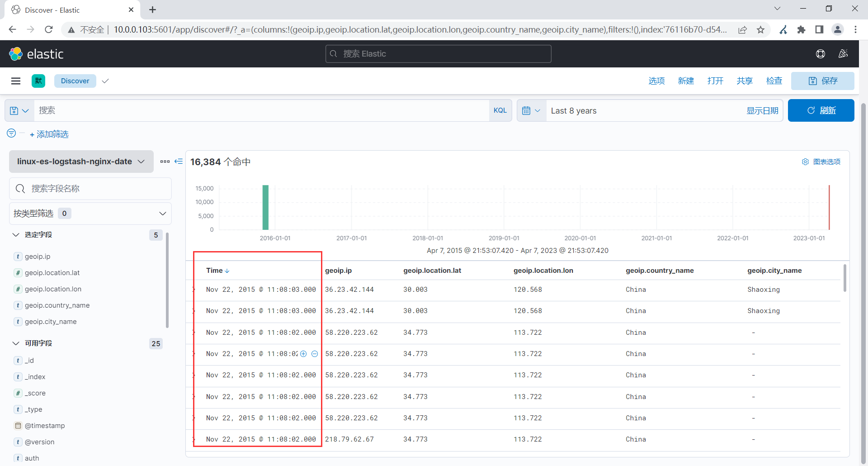Click the green histogram bar near 2016

[x=265, y=207]
